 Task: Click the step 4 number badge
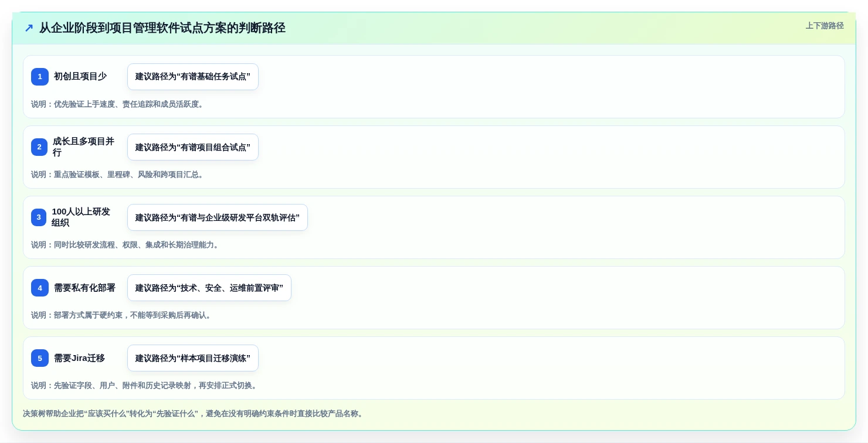pyautogui.click(x=40, y=288)
